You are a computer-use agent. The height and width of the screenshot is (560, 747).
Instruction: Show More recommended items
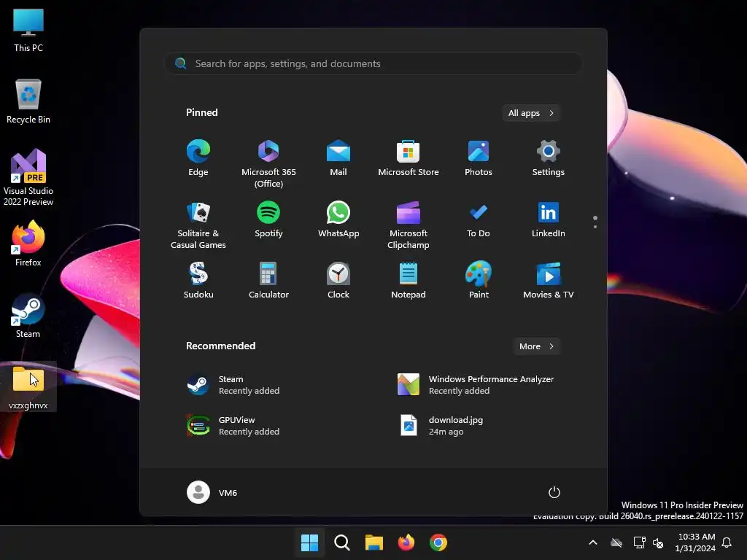click(536, 346)
